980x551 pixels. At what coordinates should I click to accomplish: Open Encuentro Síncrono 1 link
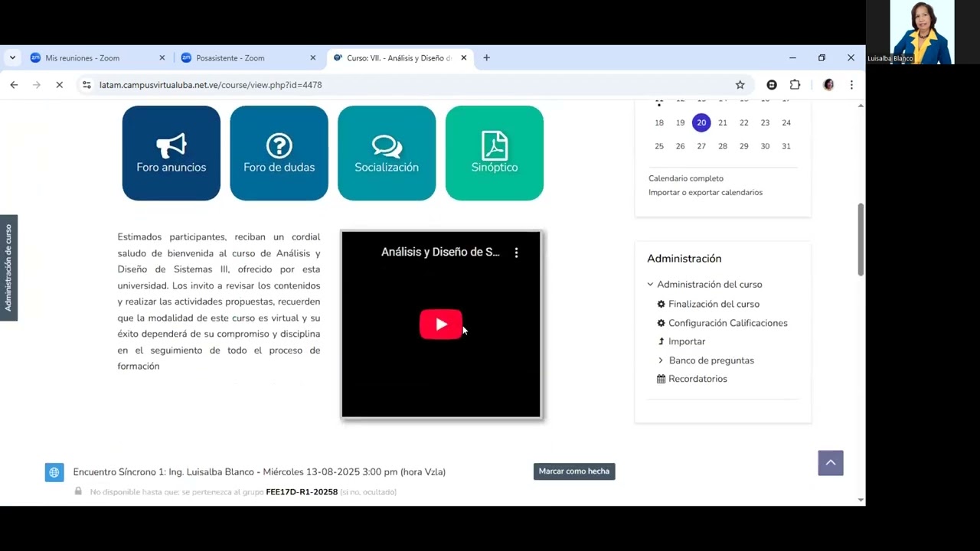click(260, 472)
